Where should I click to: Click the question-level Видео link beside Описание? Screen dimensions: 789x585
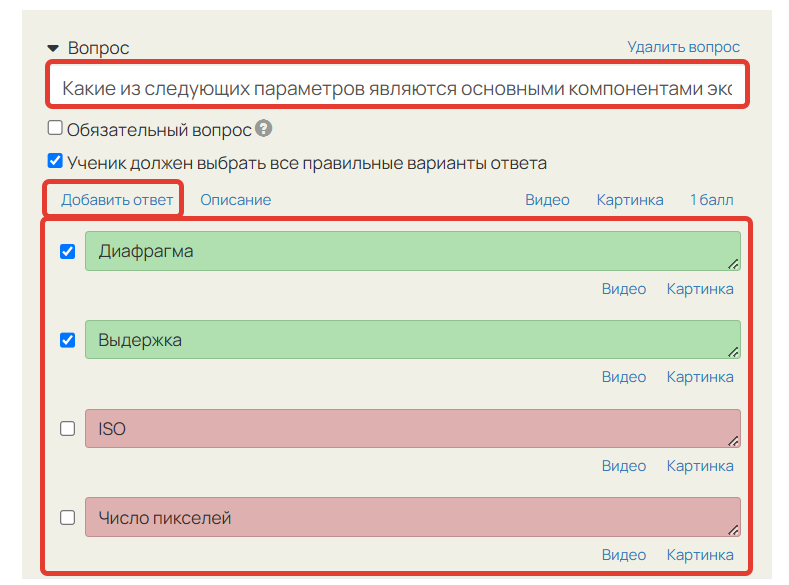click(547, 200)
